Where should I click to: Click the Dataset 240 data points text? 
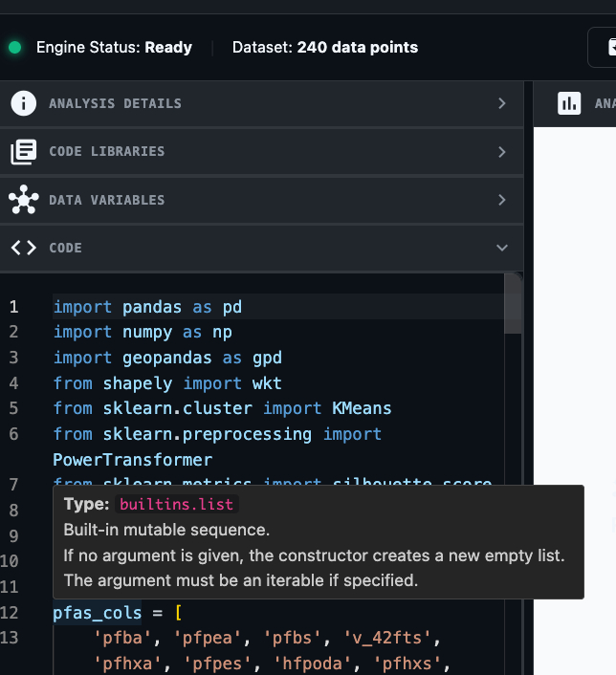point(325,47)
